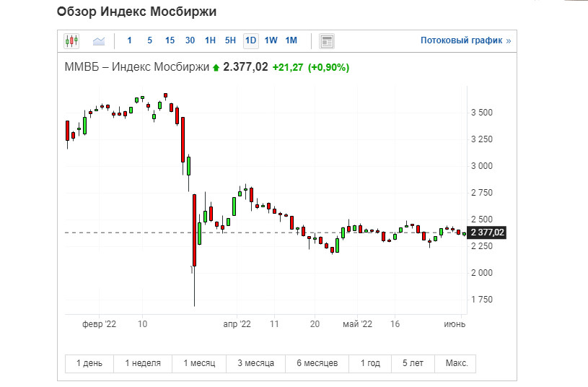This screenshot has height=387, width=588.
Task: Click the май '22 date label
Action: point(357,324)
